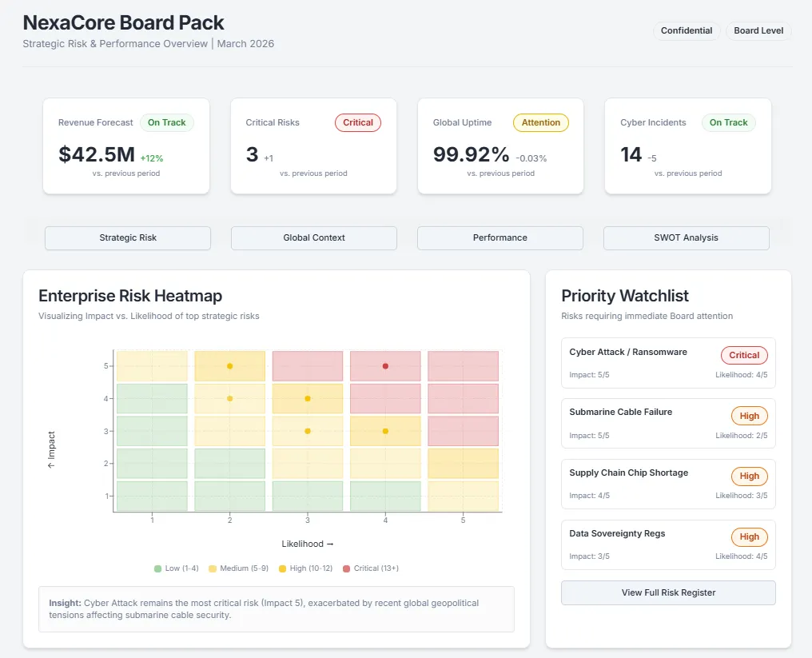
Task: Click the Insight note below the heatmap
Action: click(x=277, y=609)
